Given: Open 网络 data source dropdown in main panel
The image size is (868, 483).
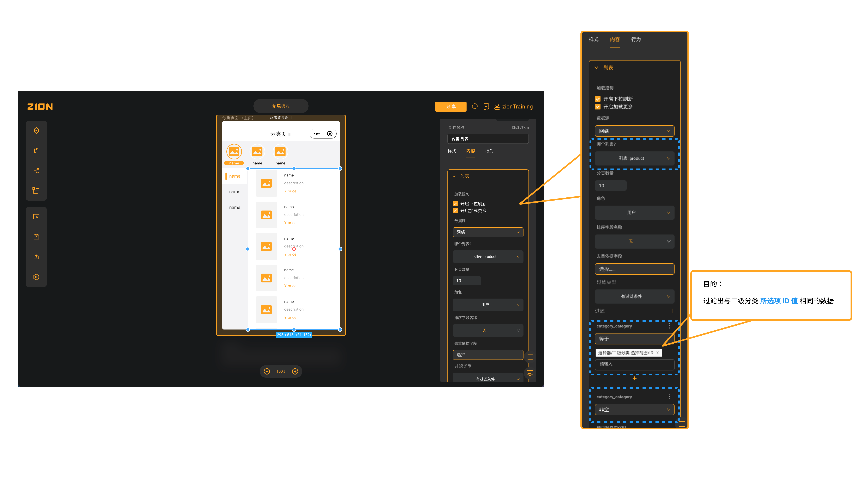Looking at the screenshot, I should point(488,232).
